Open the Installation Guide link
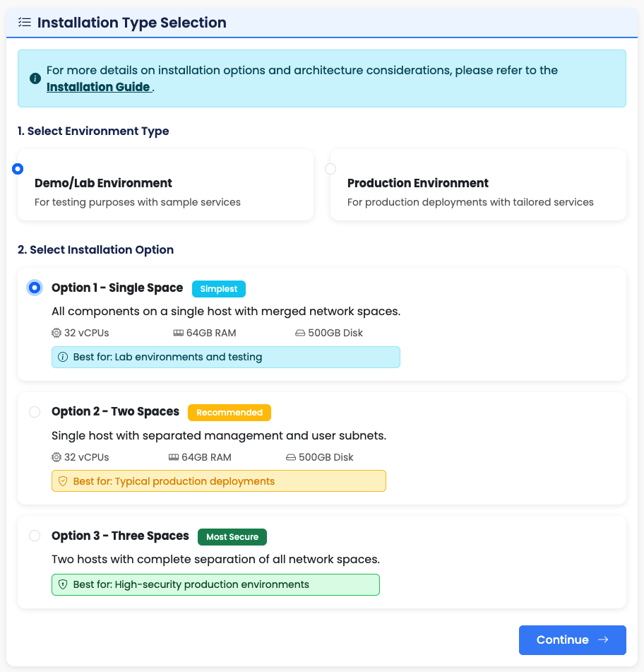This screenshot has height=672, width=644. pos(98,87)
